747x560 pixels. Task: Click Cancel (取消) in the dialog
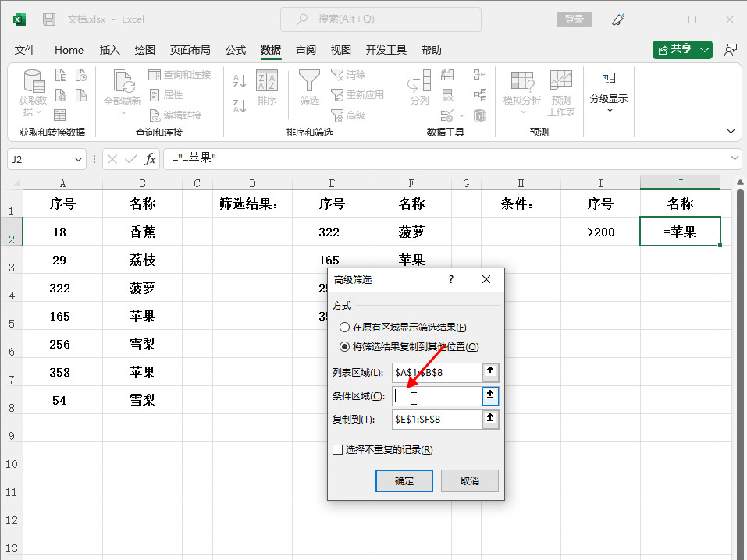click(469, 480)
